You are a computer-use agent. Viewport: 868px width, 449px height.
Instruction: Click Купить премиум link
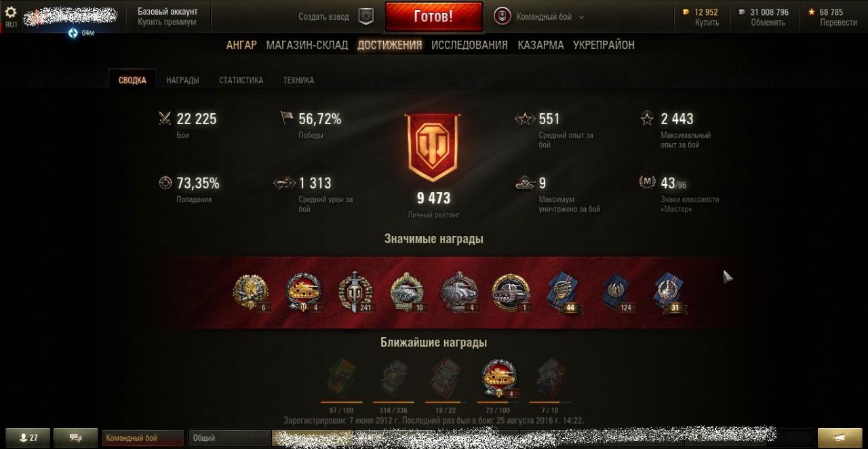pos(167,22)
